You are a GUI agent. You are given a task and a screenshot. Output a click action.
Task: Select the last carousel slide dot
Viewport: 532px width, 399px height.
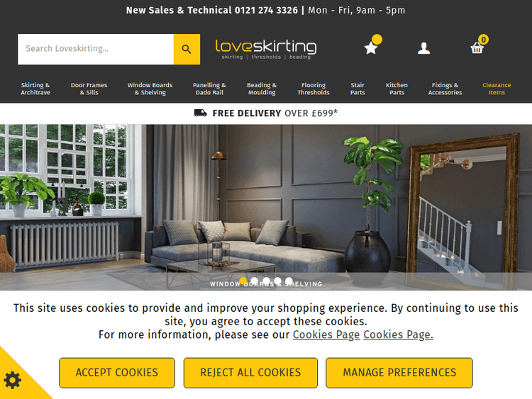[289, 281]
